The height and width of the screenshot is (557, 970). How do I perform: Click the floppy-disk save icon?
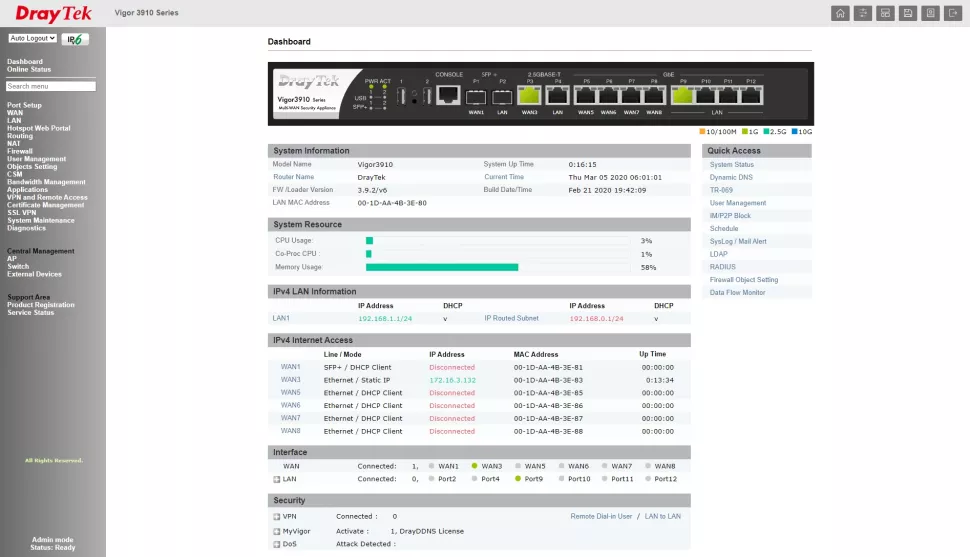(x=908, y=13)
